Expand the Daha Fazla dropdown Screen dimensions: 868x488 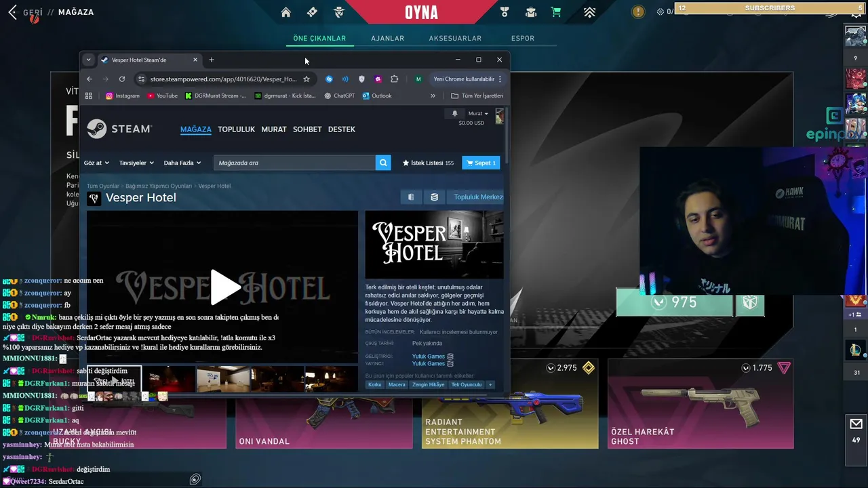pyautogui.click(x=183, y=163)
